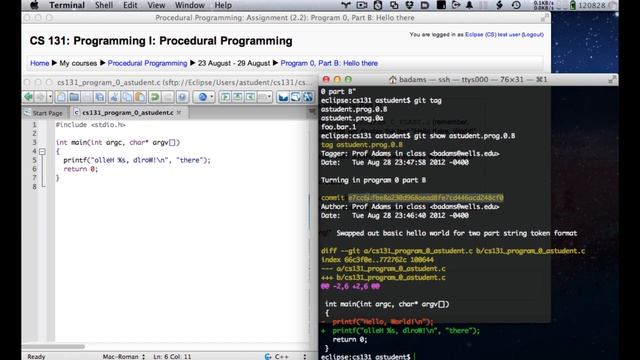Click the Cut scissors icon
The width and height of the screenshot is (640, 360).
[114, 97]
